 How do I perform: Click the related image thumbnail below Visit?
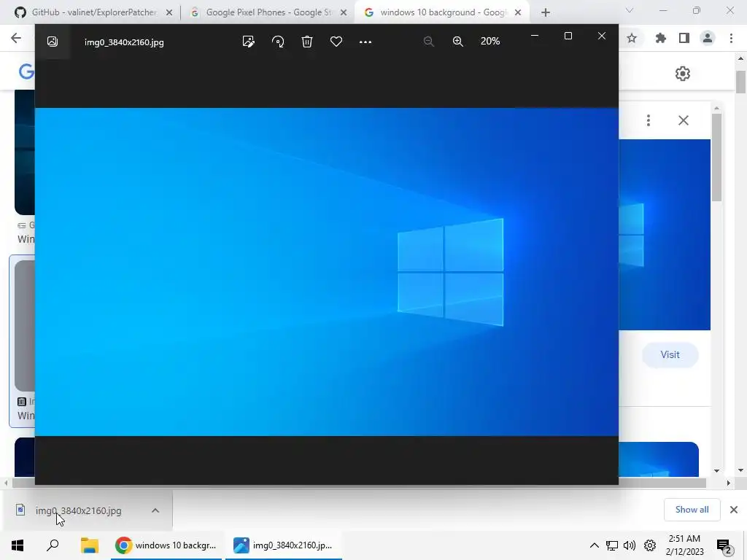pos(659,459)
